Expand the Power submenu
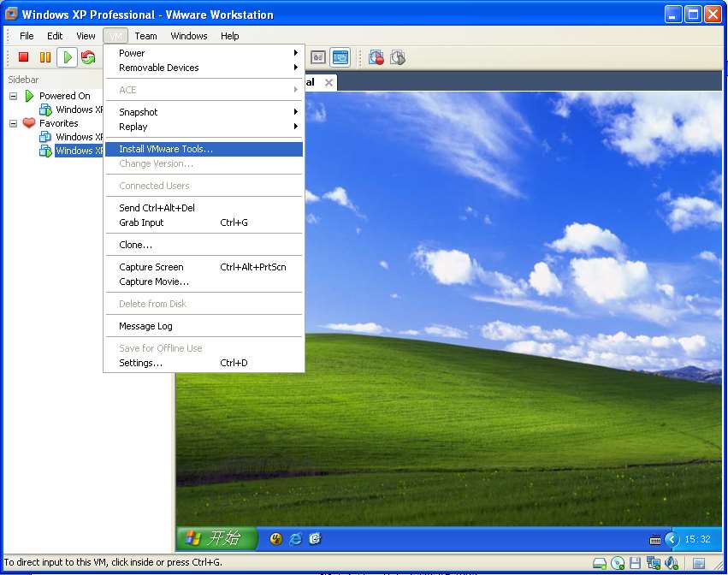The image size is (728, 575). (204, 53)
